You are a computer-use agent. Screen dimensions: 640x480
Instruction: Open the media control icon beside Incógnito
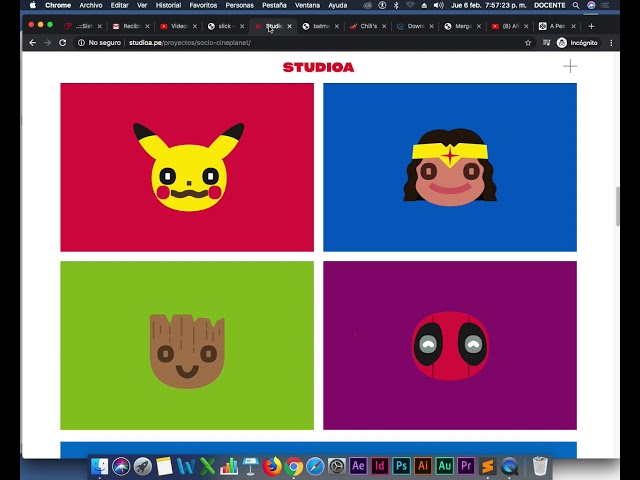(546, 42)
